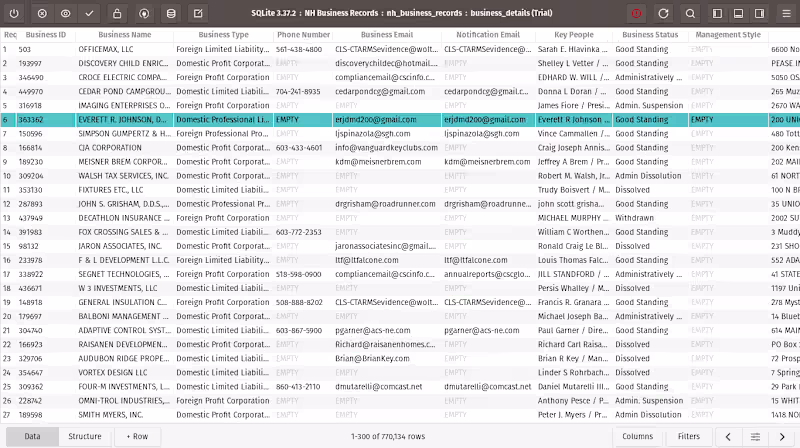
Task: Click the database cylinder icon
Action: coord(171,14)
